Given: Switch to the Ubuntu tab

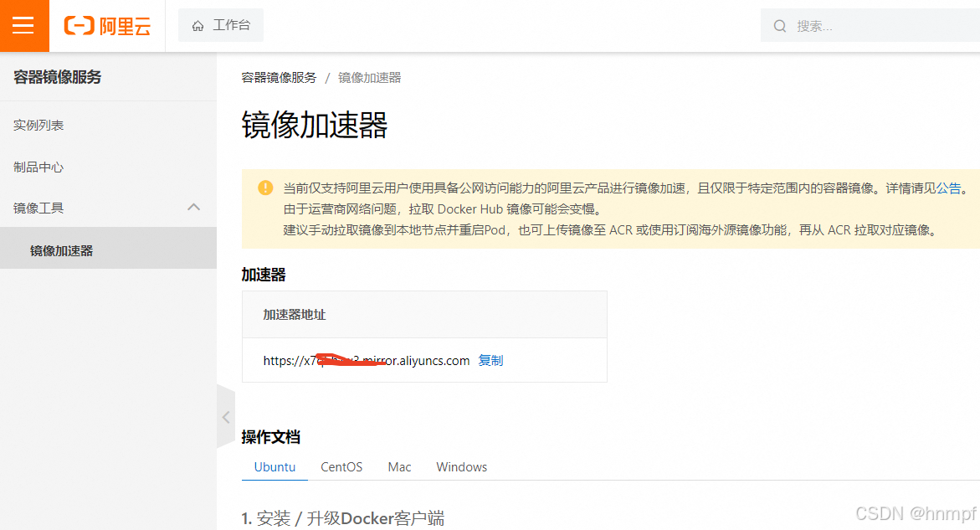Looking at the screenshot, I should [x=275, y=467].
